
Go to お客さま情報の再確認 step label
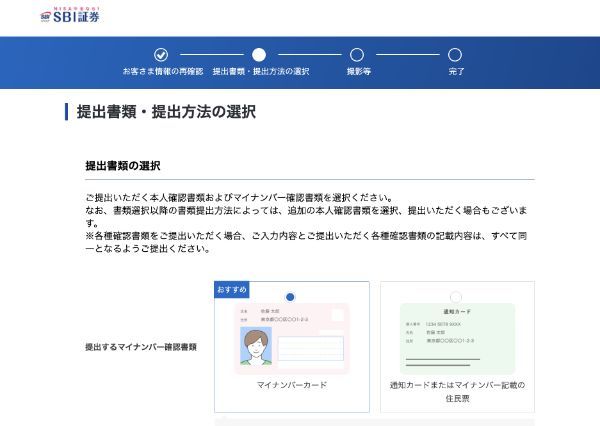tap(161, 72)
